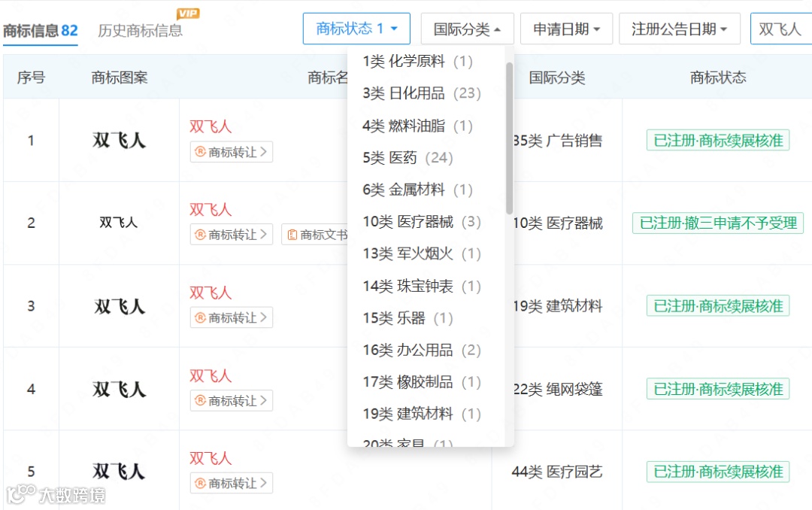Select 16类 办公用品 (2) option
The image size is (812, 510).
pos(422,351)
